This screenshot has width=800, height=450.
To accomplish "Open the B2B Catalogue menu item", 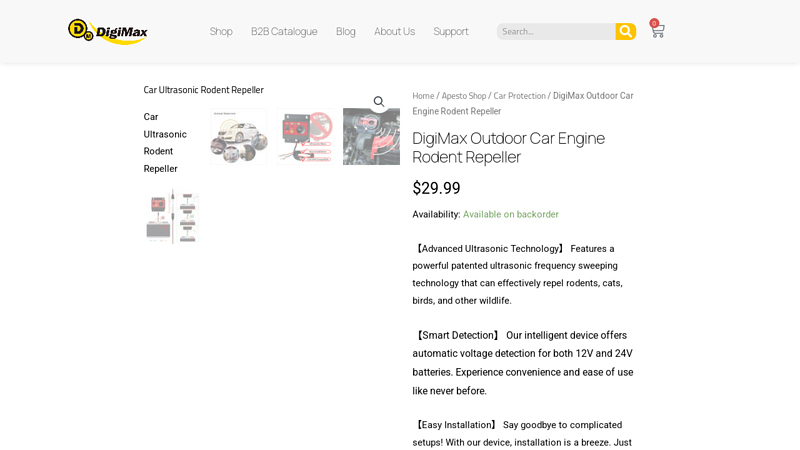I will click(x=284, y=32).
